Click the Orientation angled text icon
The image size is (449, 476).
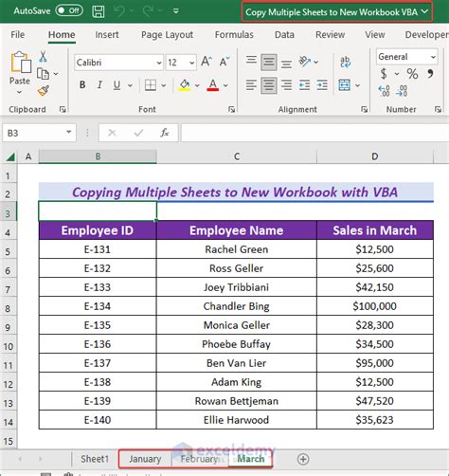click(x=305, y=62)
